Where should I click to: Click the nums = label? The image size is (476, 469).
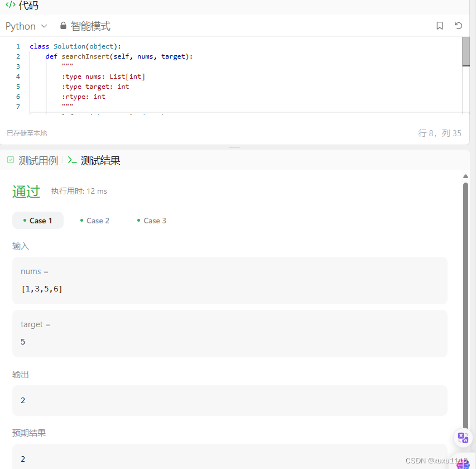click(x=34, y=271)
